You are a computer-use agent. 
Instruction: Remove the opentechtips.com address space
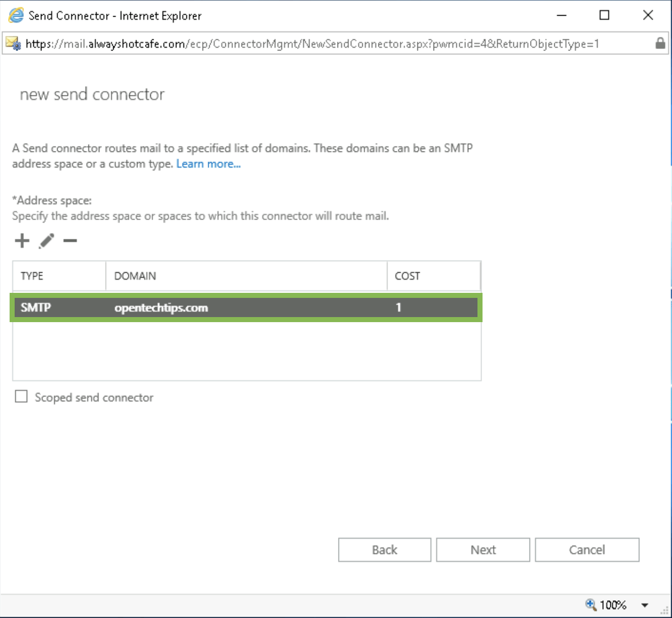[x=70, y=241]
